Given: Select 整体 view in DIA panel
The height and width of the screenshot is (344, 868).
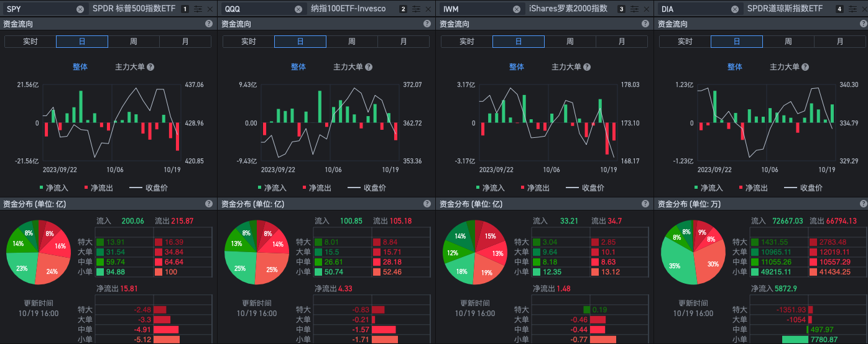Looking at the screenshot, I should (735, 67).
